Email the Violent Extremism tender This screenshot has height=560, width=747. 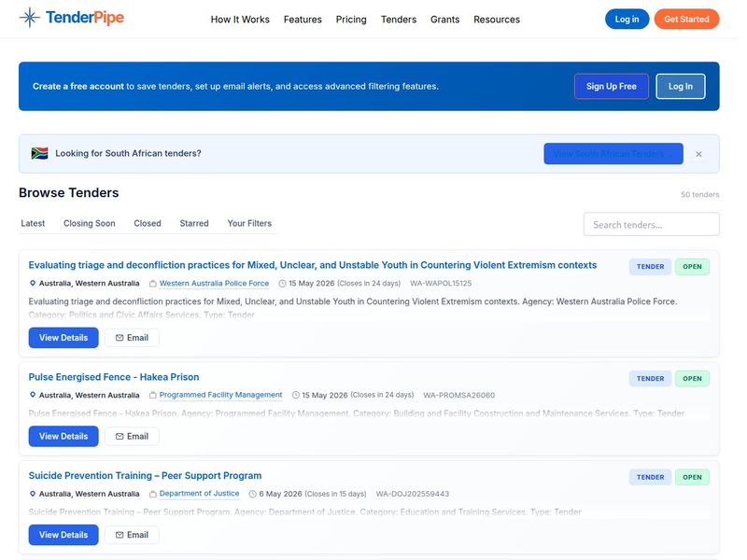[x=132, y=338]
